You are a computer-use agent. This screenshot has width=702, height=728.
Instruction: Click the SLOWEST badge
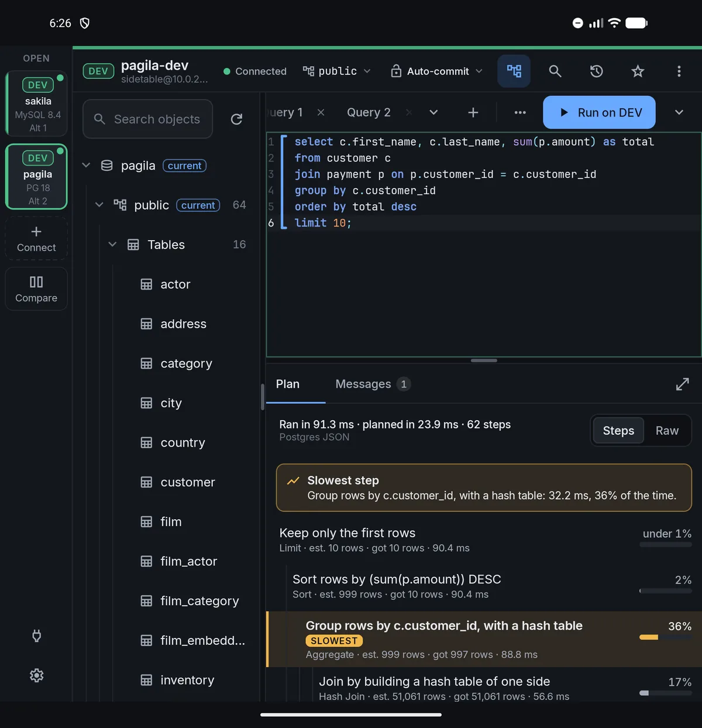tap(334, 641)
